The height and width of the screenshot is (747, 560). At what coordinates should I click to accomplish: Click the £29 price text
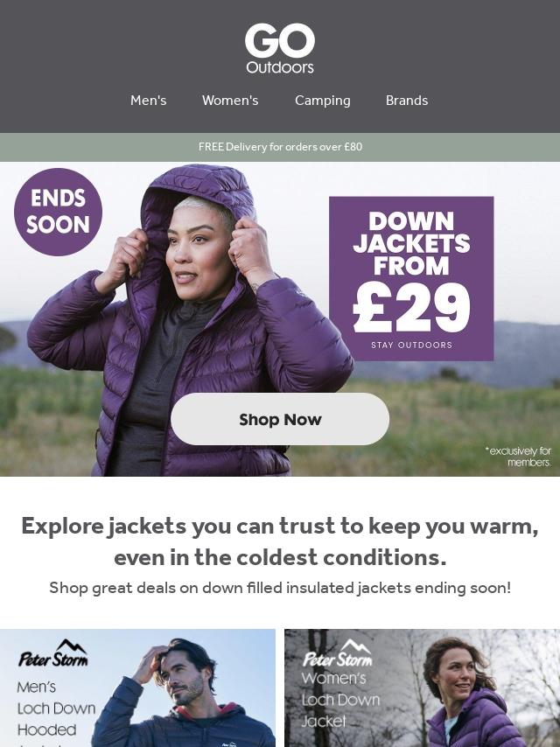pyautogui.click(x=411, y=309)
